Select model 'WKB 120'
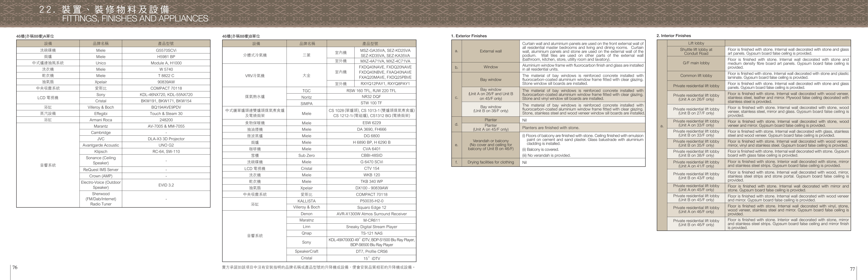 click(x=371, y=175)
